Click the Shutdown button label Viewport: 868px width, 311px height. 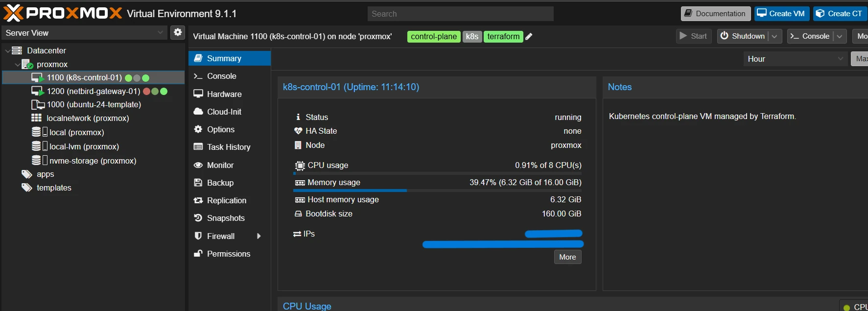[748, 36]
